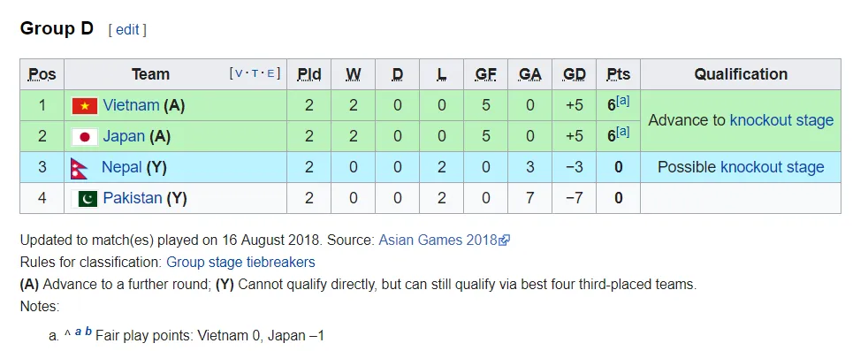Open the Nepal team link
This screenshot has height=351, width=868.
[122, 167]
